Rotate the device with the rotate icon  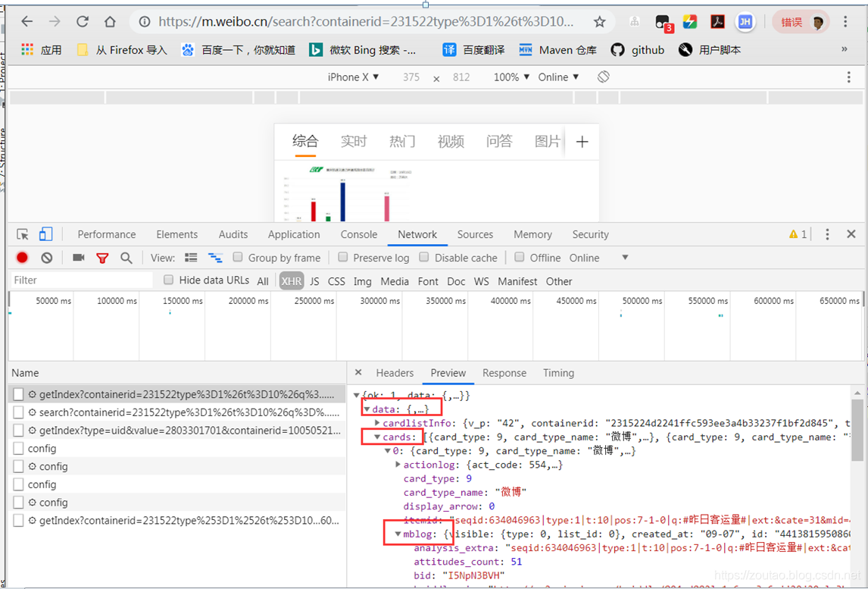(x=604, y=77)
